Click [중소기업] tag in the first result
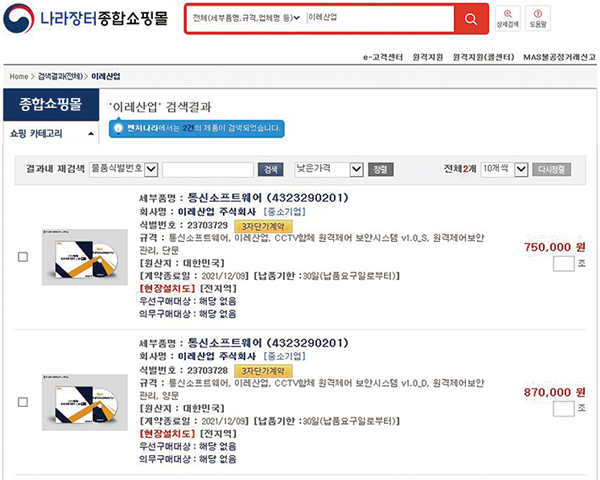This screenshot has width=600, height=480. 284,212
